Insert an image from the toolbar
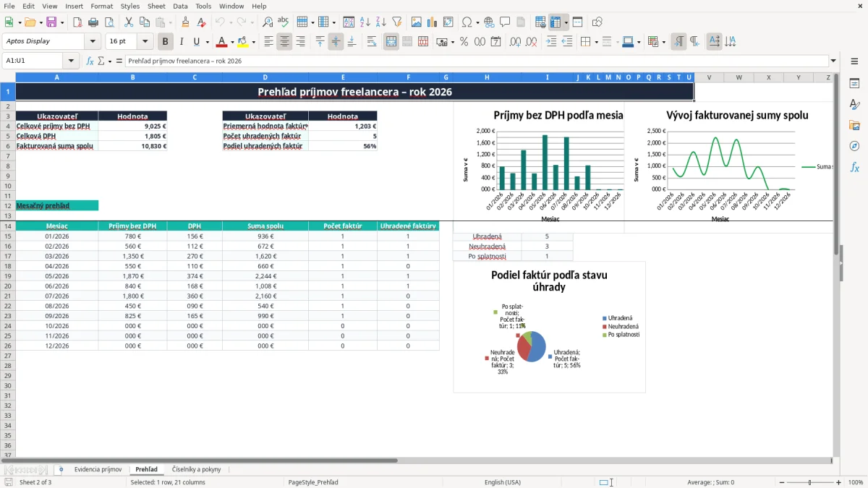The width and height of the screenshot is (868, 488). (x=417, y=22)
